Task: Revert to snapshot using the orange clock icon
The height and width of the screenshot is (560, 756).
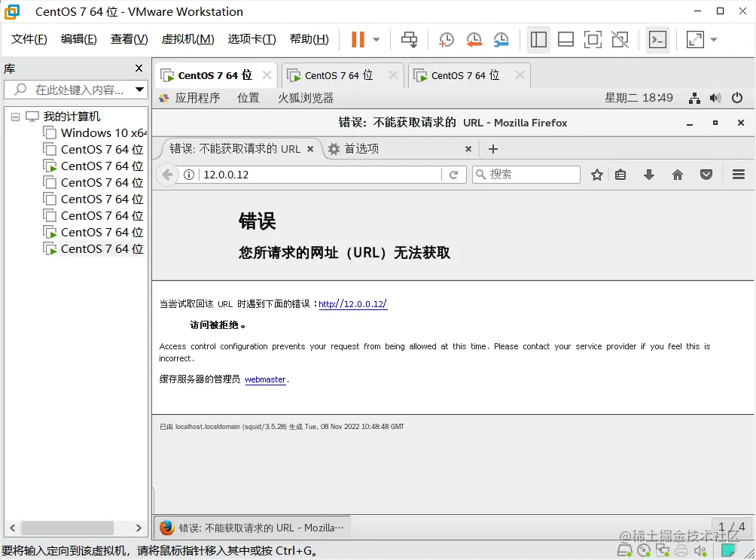Action: 474,40
